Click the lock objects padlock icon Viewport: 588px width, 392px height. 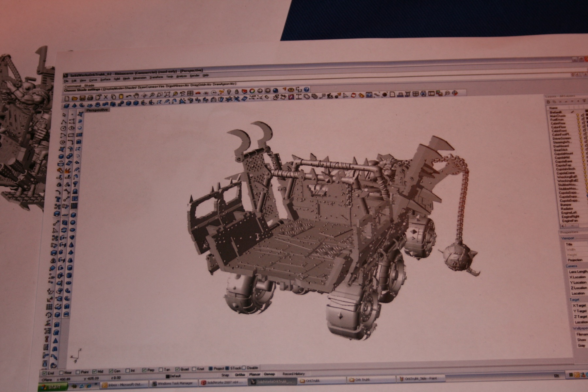tap(237, 92)
